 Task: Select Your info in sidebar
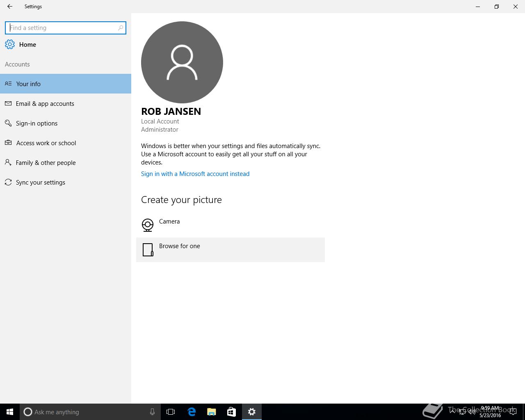66,84
